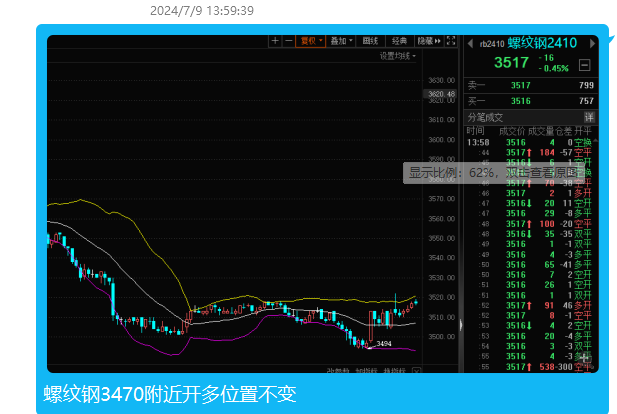Click the 螺纹钢2410 contract title

pos(542,43)
